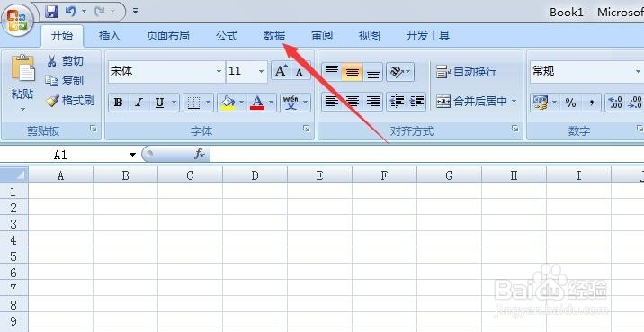Toggle middle vertical alignment

(x=352, y=72)
